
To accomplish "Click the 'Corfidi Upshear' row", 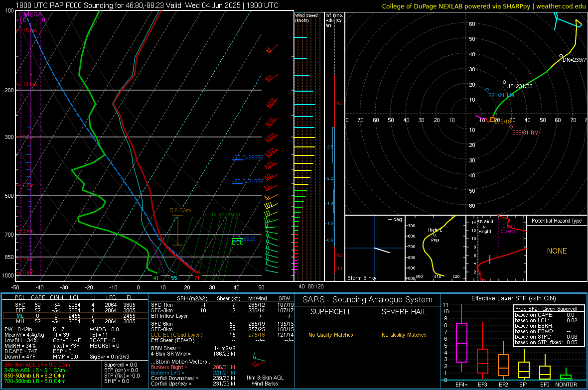I will point(193,384).
